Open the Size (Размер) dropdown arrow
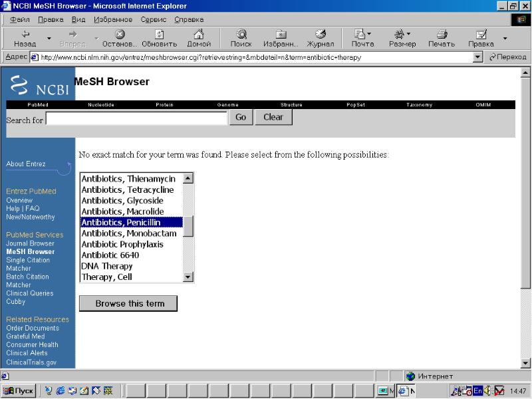This screenshot has height=399, width=532. pos(408,34)
